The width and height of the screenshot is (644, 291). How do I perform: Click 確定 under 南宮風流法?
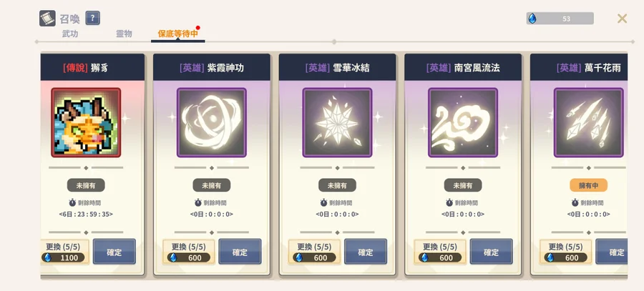tap(491, 252)
